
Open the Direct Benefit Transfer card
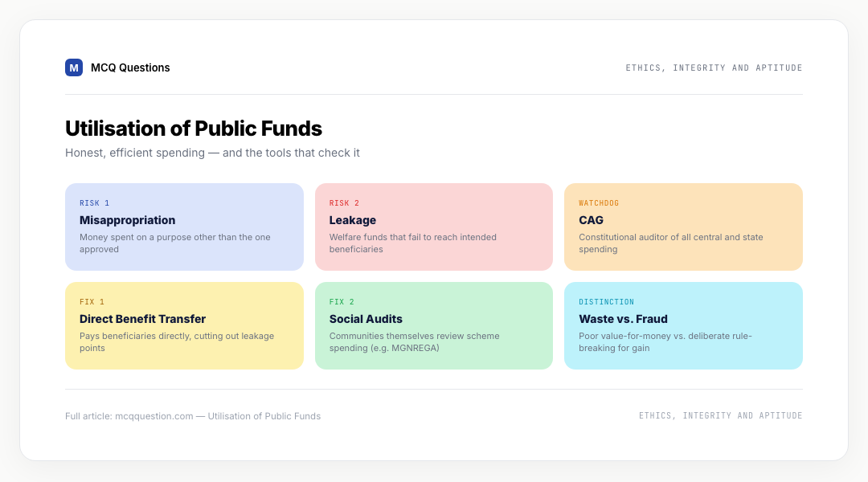(184, 325)
